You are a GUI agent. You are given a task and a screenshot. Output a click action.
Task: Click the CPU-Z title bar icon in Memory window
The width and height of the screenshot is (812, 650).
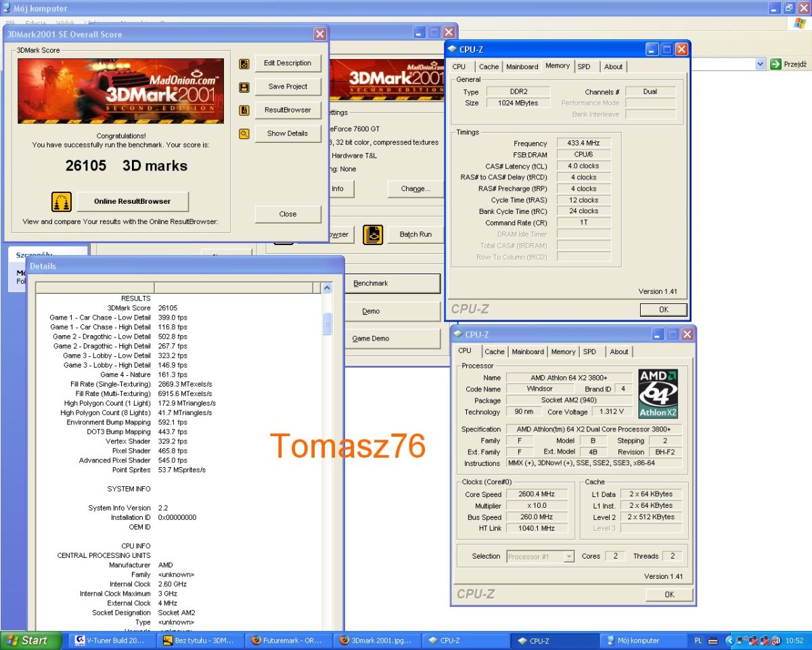tap(452, 49)
